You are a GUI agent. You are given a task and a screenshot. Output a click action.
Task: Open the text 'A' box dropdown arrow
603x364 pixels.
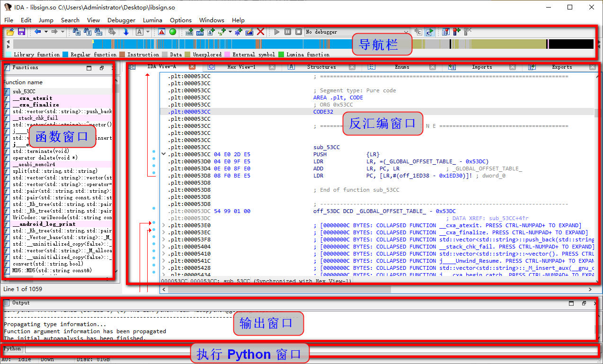click(148, 32)
